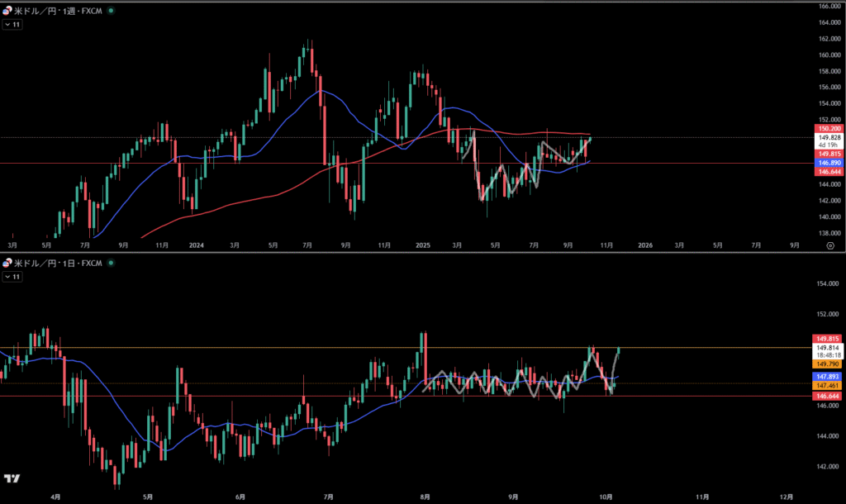846x504 pixels.
Task: Select the blue 146.890 moving average price label
Action: coord(828,164)
